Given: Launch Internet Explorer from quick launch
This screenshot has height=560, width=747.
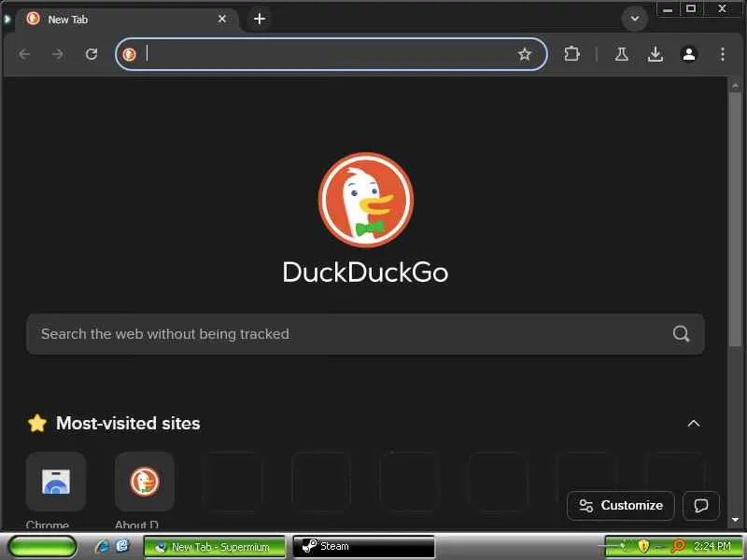Looking at the screenshot, I should [102, 546].
